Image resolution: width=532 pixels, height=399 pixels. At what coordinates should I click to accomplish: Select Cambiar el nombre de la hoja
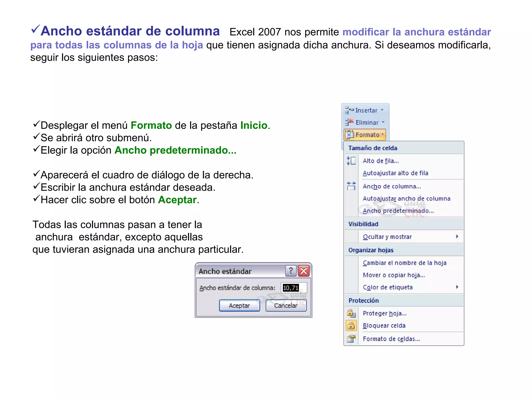[x=404, y=263]
